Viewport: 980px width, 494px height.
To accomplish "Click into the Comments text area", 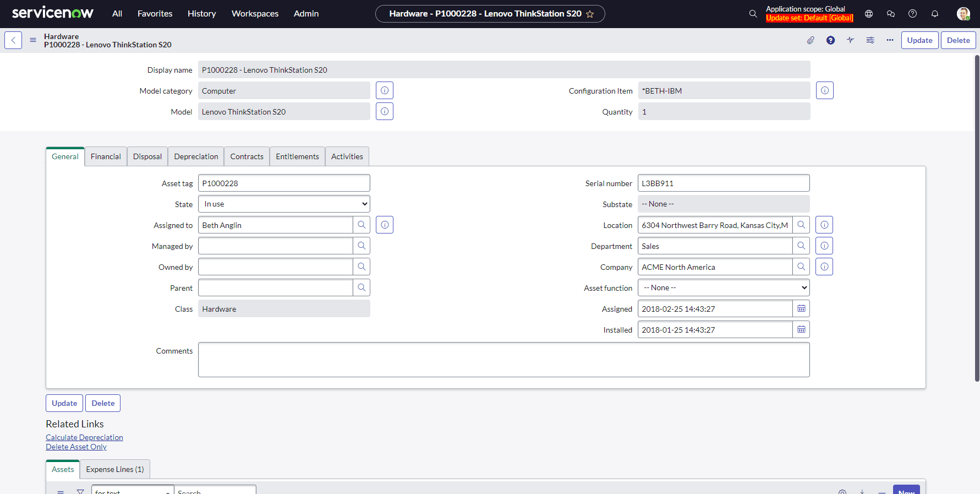I will 503,360.
